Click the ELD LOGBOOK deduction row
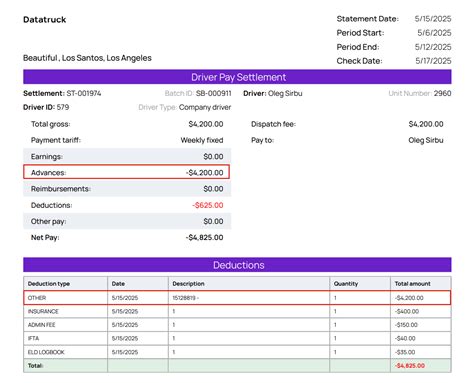The width and height of the screenshot is (474, 383). click(237, 352)
